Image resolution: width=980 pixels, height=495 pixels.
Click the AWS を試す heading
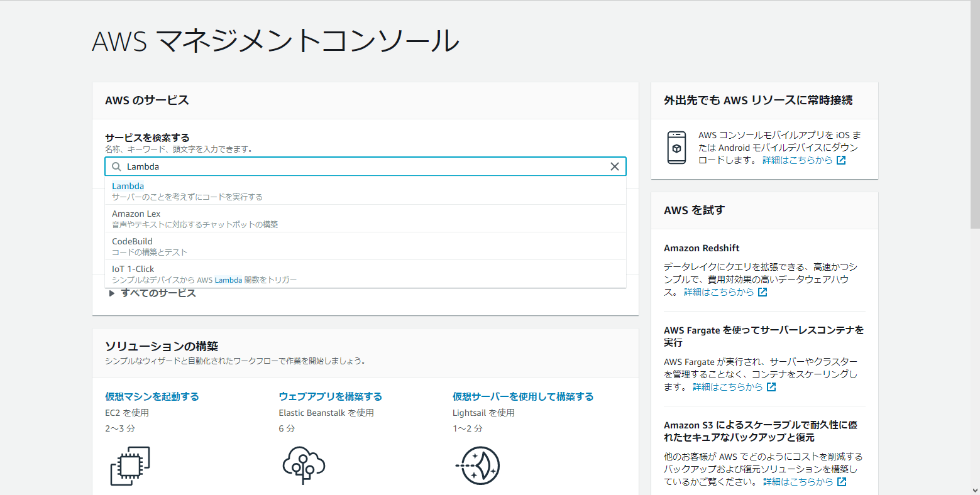pyautogui.click(x=694, y=210)
